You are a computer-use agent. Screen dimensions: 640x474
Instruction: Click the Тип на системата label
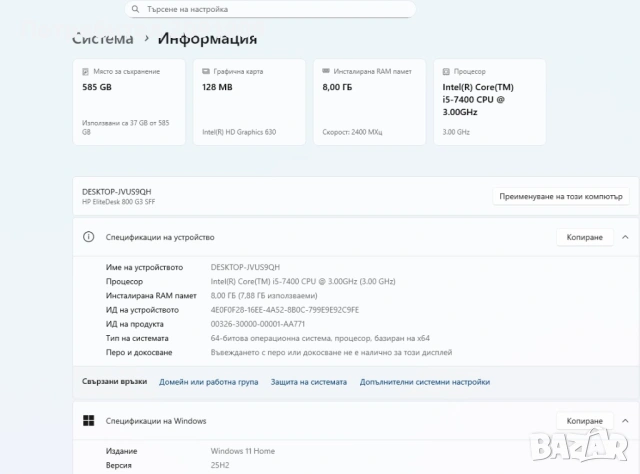(x=137, y=338)
